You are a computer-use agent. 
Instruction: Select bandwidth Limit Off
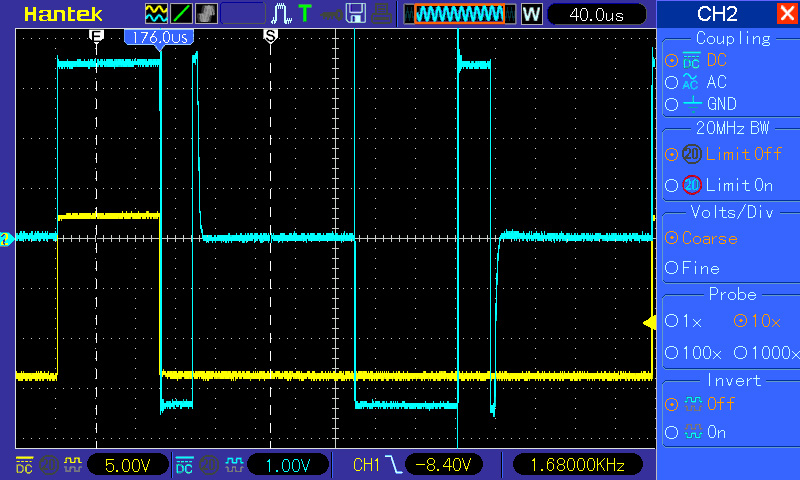[723, 154]
